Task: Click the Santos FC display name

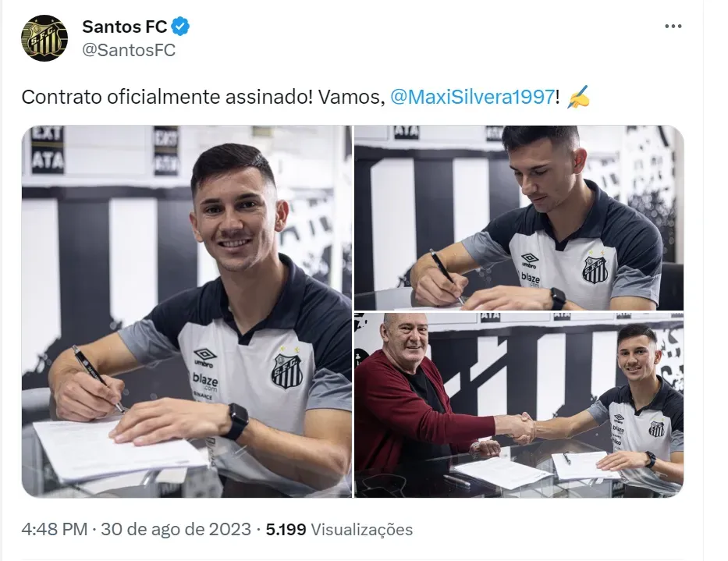Action: pos(124,27)
